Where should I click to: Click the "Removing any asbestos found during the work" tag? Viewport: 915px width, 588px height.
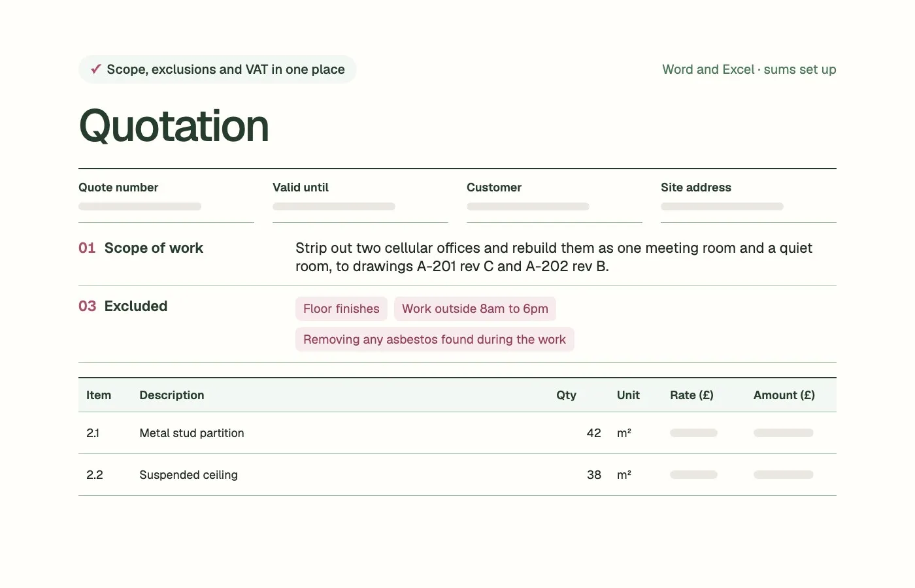(435, 339)
